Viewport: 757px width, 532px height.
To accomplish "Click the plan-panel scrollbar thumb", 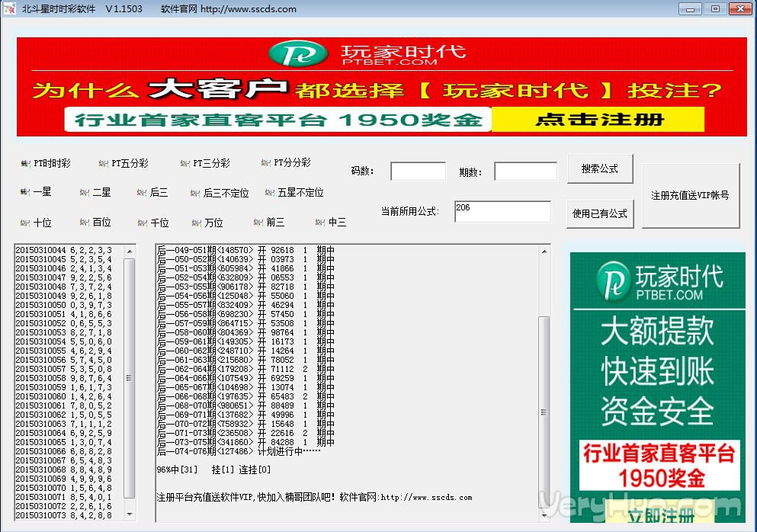I will [x=544, y=412].
